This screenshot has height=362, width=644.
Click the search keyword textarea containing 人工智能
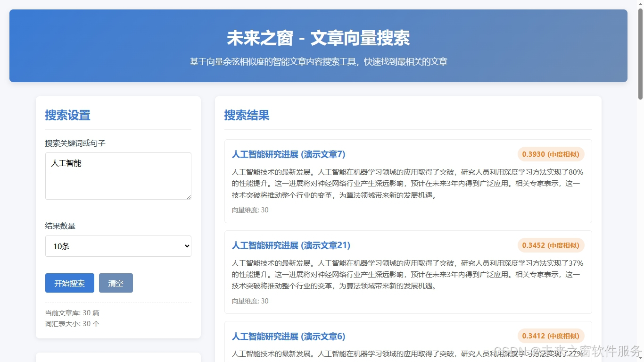(118, 176)
